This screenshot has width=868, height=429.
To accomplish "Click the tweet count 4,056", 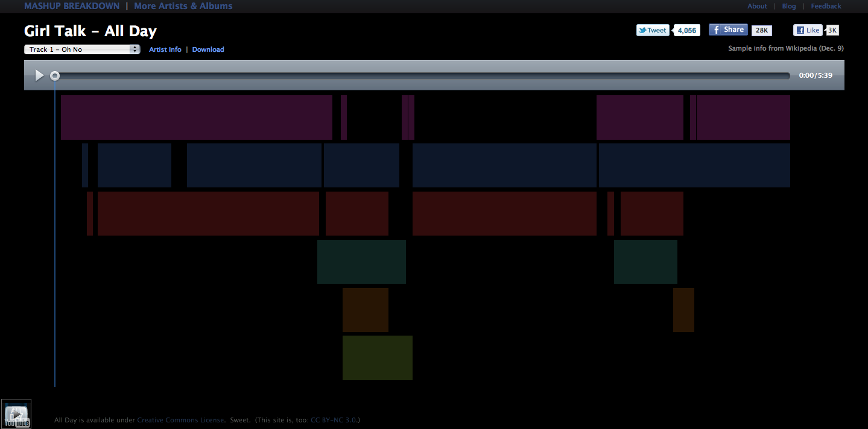I will [x=687, y=30].
